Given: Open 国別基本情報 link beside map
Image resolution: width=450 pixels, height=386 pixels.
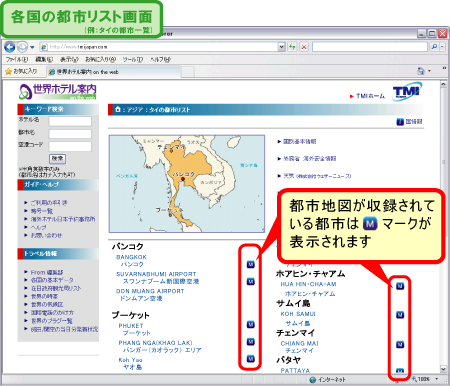Looking at the screenshot, I should point(300,142).
